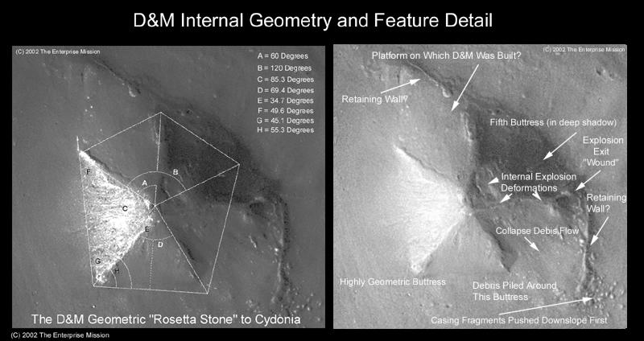Click the upper left 'Retaining Wall?' label
Image resolution: width=644 pixels, height=341 pixels.
[374, 100]
